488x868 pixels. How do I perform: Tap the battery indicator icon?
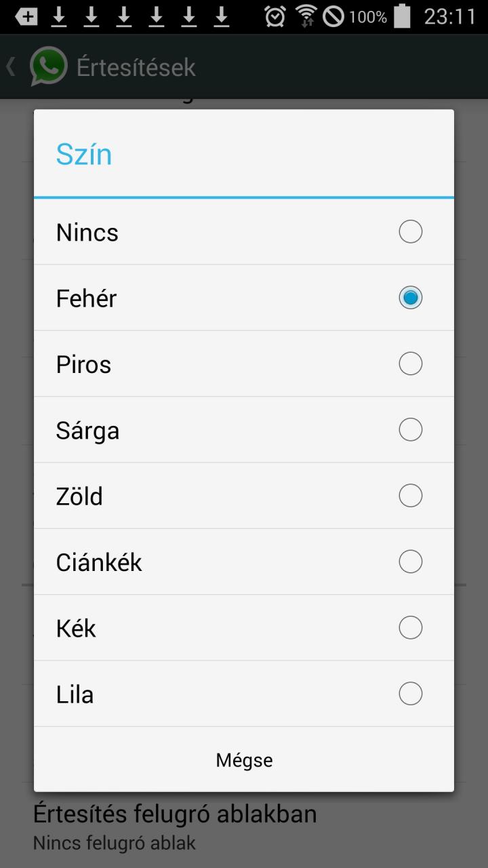coord(403,16)
